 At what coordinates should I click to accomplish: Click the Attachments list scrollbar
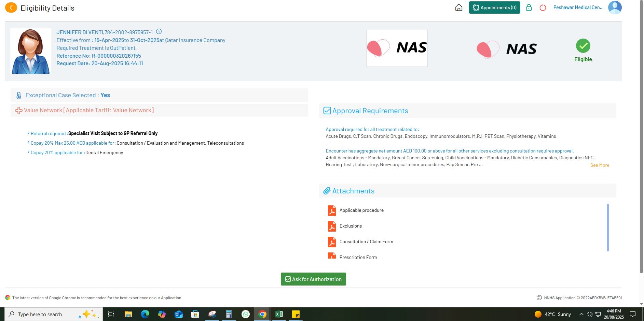click(608, 228)
